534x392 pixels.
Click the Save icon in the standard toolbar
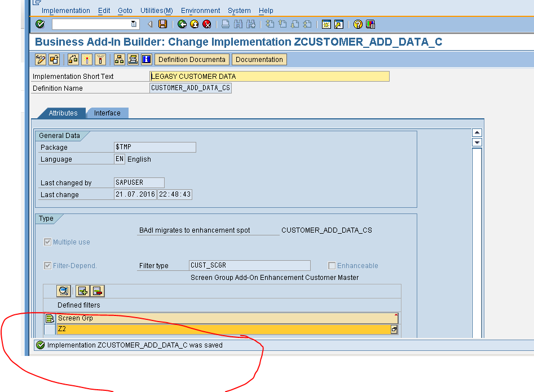(163, 24)
